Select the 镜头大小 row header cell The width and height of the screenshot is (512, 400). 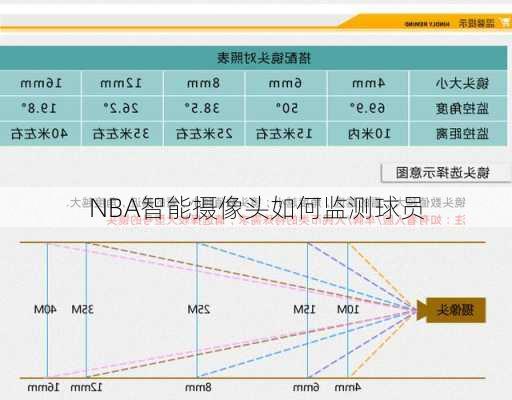pyautogui.click(x=459, y=83)
